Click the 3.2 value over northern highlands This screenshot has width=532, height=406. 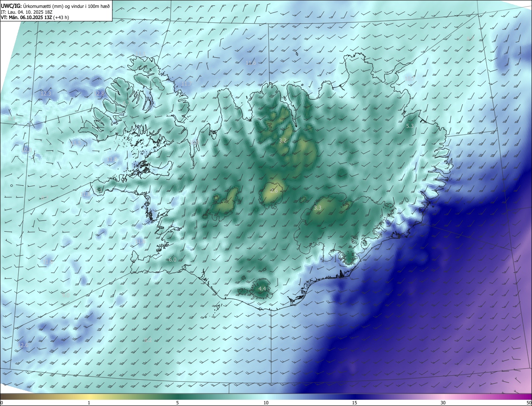(283, 141)
